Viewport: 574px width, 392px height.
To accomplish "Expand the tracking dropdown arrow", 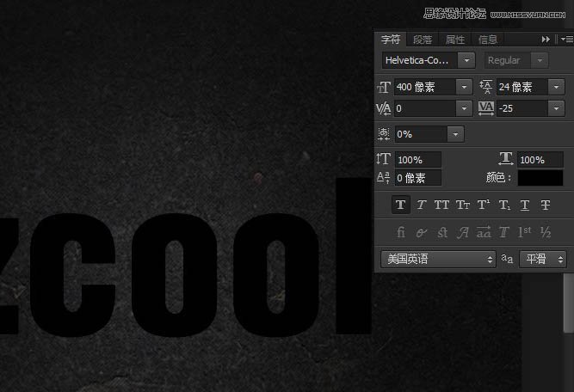I will point(557,108).
